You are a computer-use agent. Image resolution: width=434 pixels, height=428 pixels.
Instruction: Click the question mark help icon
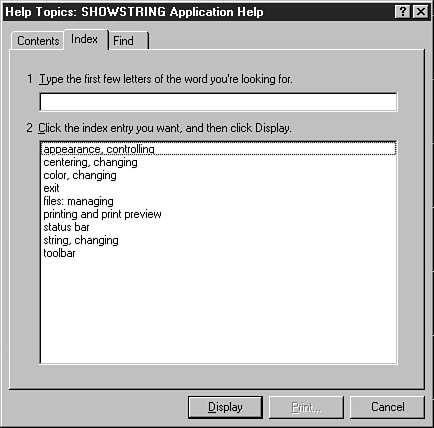click(x=402, y=12)
